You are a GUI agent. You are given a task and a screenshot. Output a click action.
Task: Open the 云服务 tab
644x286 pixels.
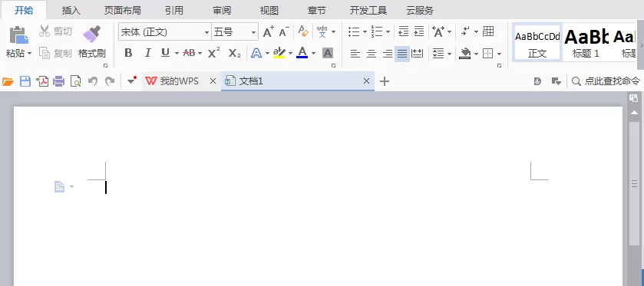420,10
